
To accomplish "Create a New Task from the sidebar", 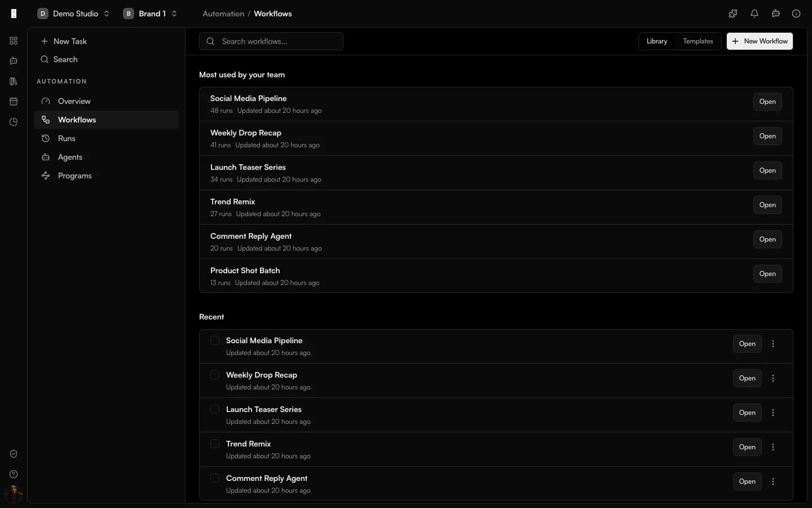I will [107, 41].
